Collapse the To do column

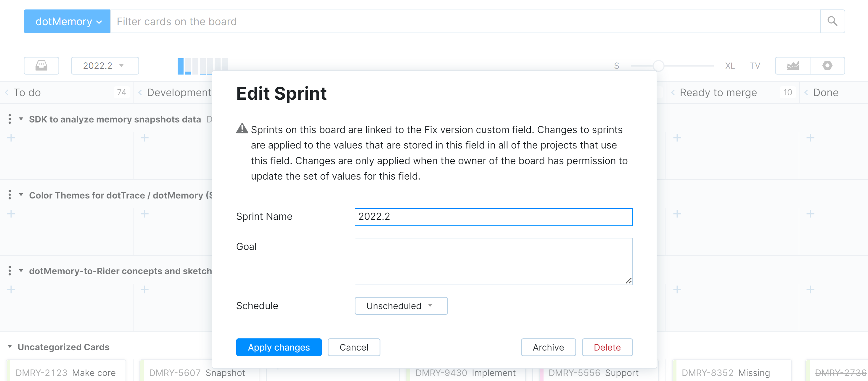[7, 92]
